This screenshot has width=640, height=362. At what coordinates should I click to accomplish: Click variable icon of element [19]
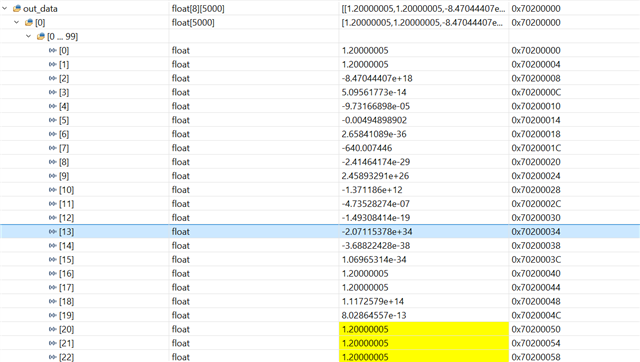(52, 315)
